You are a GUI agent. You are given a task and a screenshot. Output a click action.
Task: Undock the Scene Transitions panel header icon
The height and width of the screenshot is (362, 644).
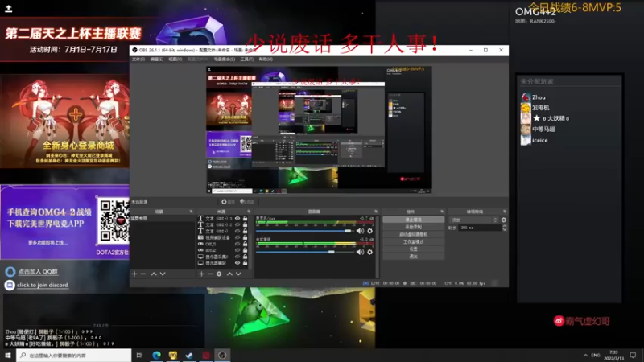[x=505, y=212]
